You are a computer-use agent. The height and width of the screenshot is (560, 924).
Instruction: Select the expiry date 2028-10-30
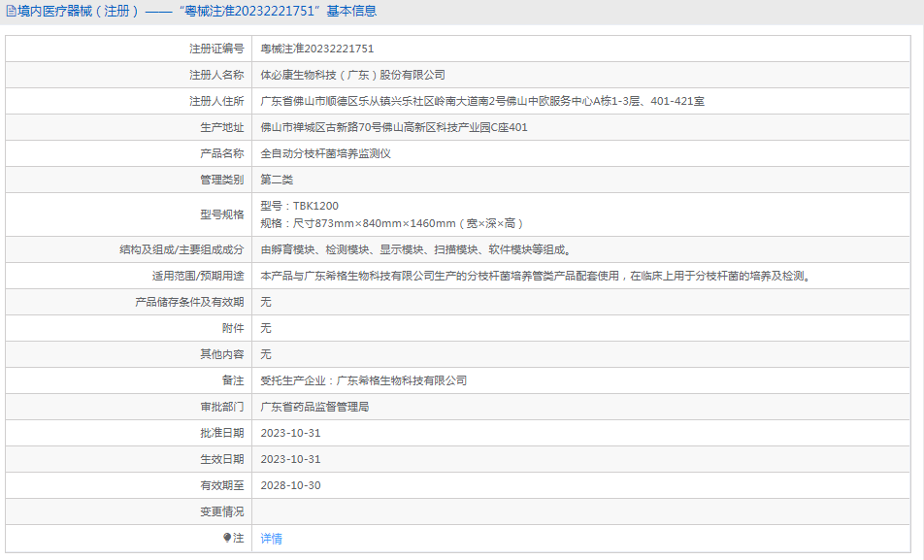tap(290, 485)
